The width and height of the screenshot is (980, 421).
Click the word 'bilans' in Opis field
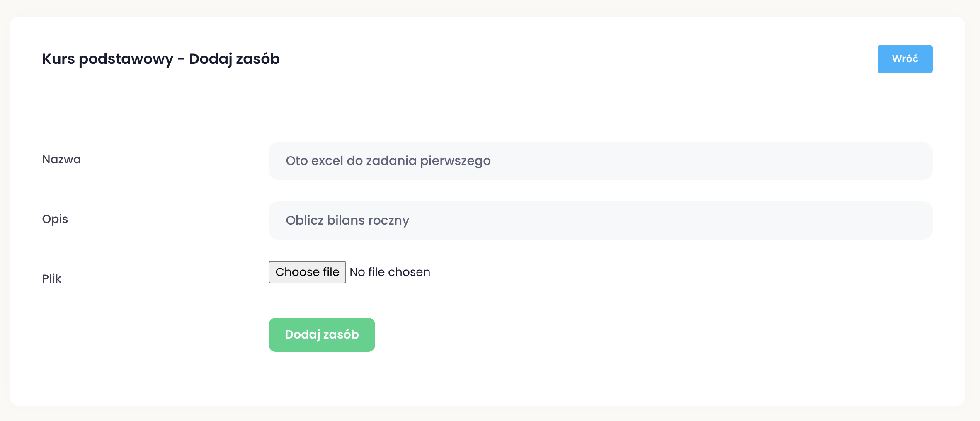tap(345, 220)
